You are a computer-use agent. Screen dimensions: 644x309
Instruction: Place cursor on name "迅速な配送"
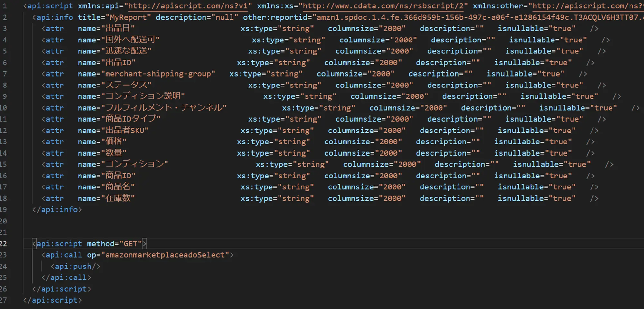coord(126,51)
